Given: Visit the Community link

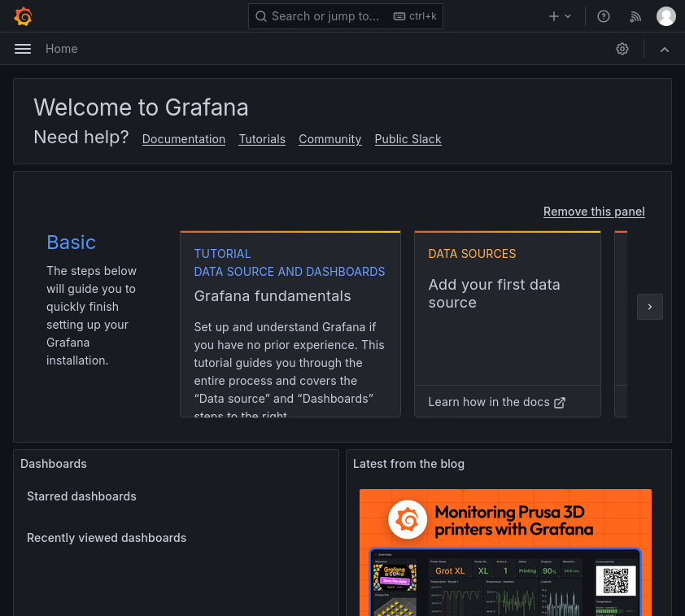Looking at the screenshot, I should coord(329,139).
